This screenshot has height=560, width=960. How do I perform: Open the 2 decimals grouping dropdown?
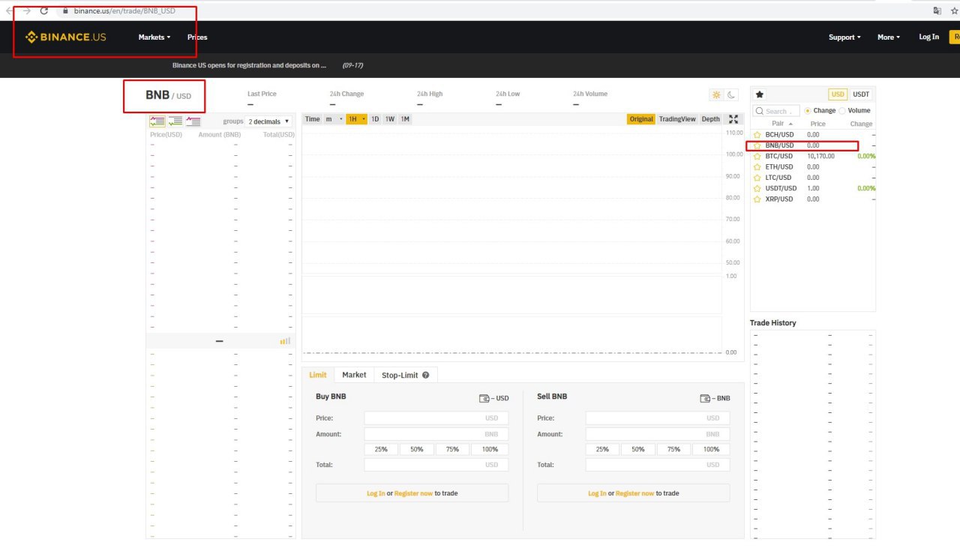pos(268,121)
